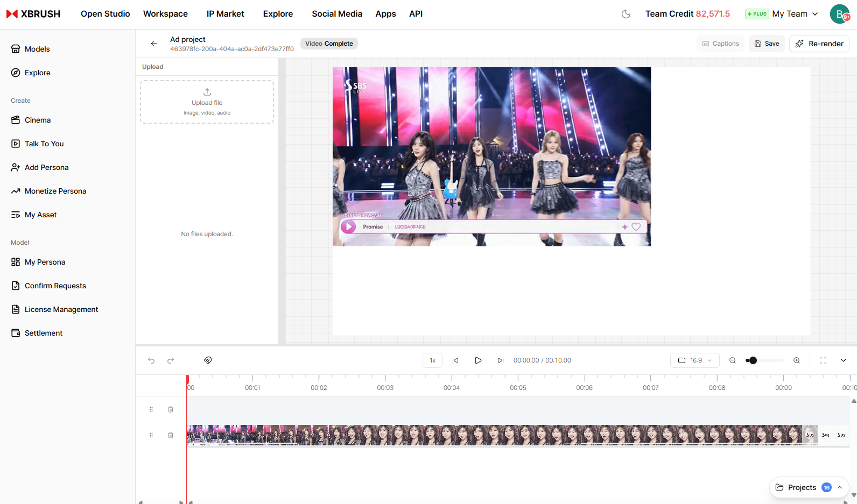
Task: Undo the last edit
Action: tap(151, 360)
